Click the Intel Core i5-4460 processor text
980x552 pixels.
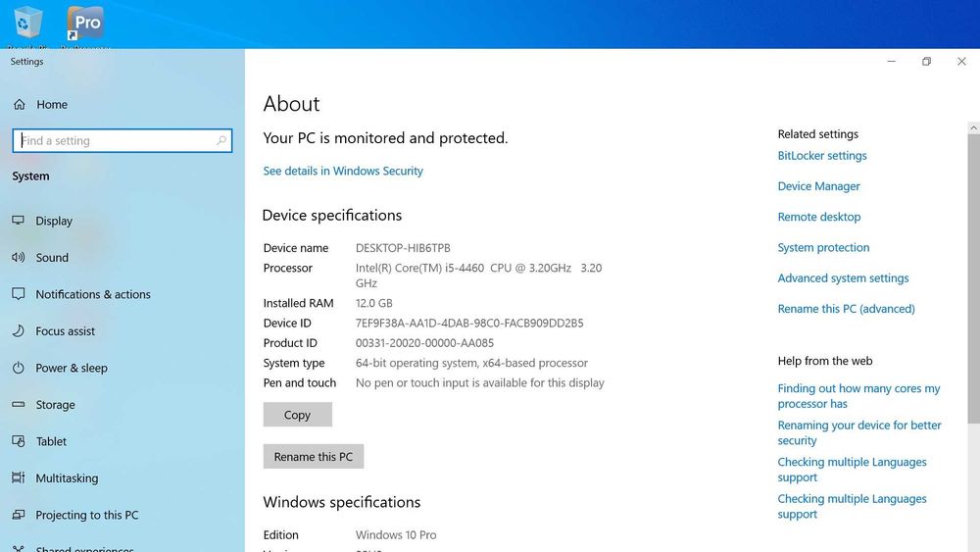(479, 276)
